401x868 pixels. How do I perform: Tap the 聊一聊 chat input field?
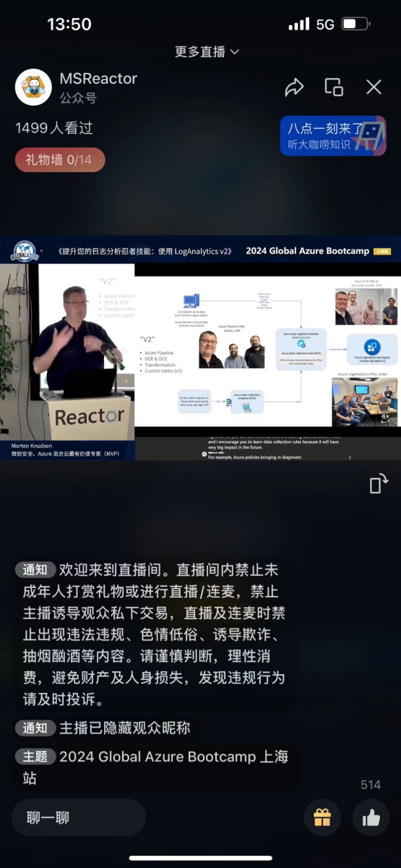point(78,817)
